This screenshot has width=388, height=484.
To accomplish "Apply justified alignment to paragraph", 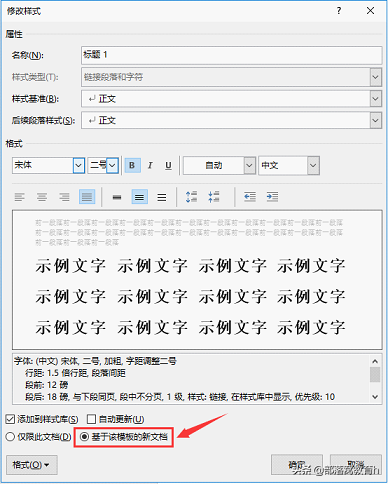I will point(87,197).
